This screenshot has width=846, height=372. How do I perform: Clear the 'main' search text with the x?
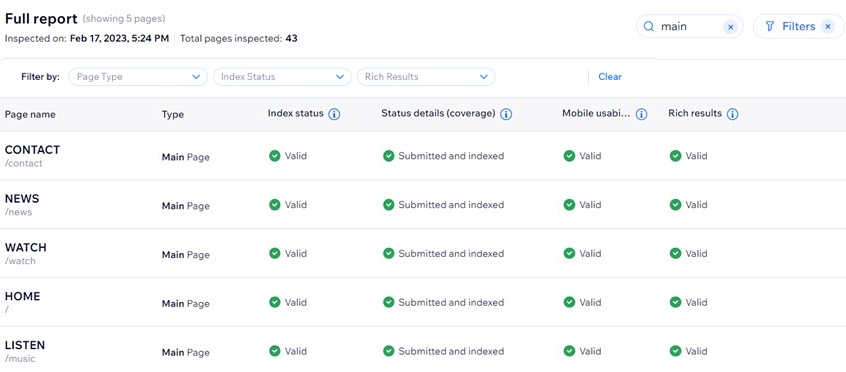730,26
